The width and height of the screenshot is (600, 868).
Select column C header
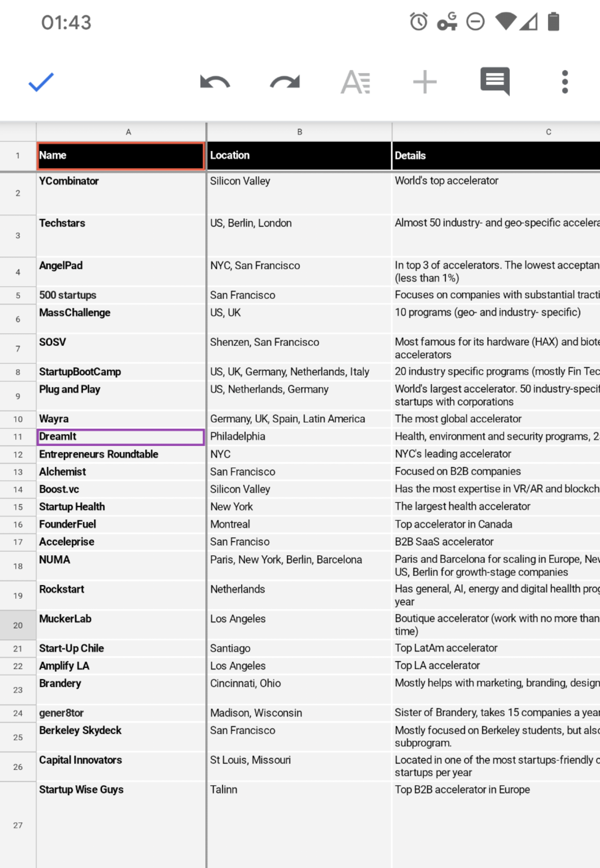point(496,132)
